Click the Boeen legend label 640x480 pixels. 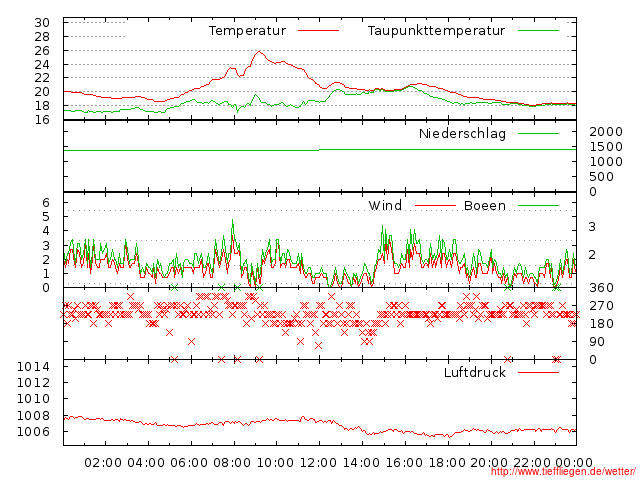tap(485, 205)
